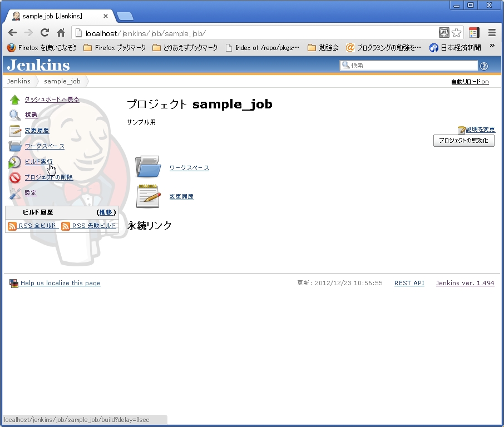Click the notepad change history sidebar icon
Screen dimensions: 504x427
click(15, 131)
